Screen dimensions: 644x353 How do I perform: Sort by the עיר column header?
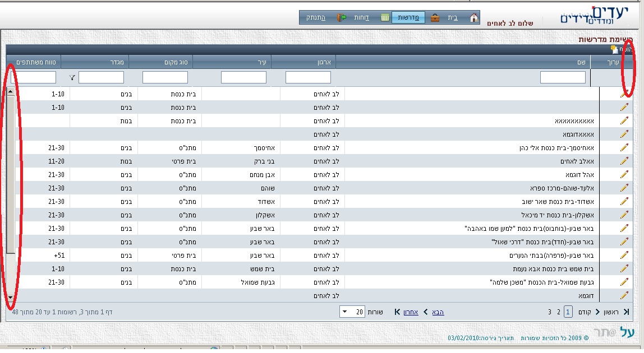262,62
